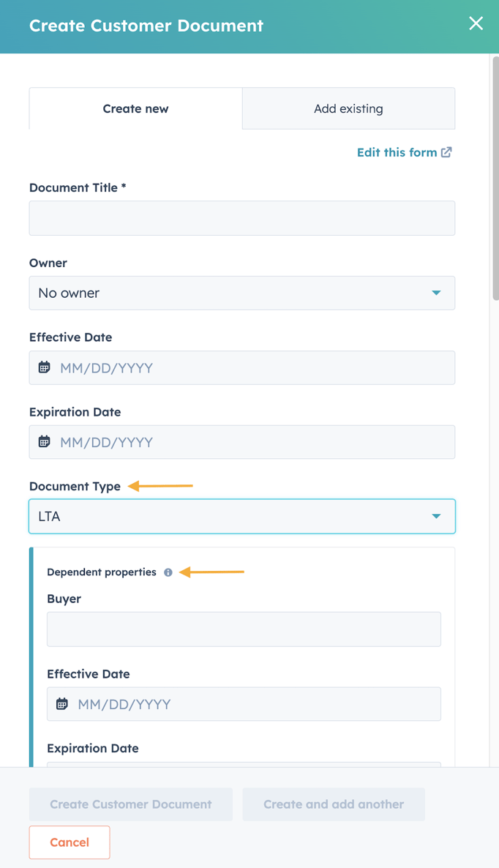Click the calendar icon in top Effective Date field
Image resolution: width=499 pixels, height=868 pixels.
(44, 367)
